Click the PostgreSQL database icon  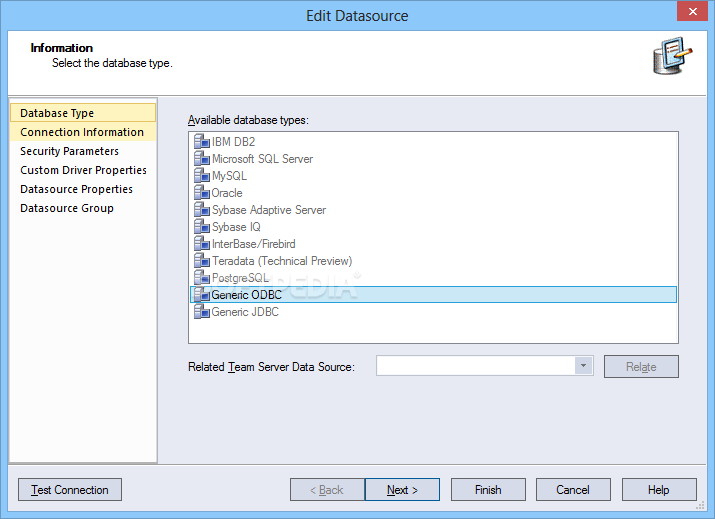pyautogui.click(x=201, y=278)
